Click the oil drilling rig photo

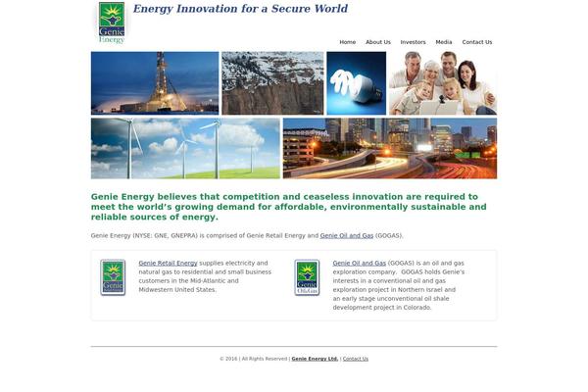pos(155,83)
